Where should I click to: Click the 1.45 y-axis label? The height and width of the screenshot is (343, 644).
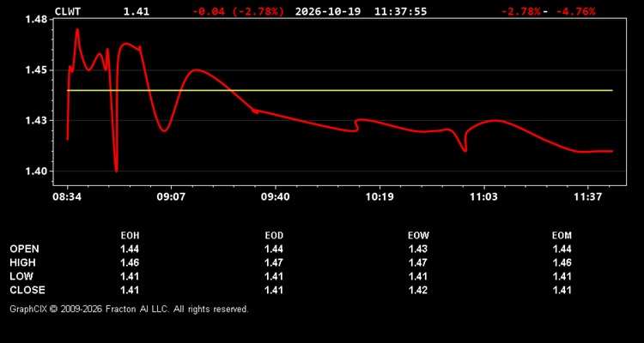pyautogui.click(x=38, y=70)
